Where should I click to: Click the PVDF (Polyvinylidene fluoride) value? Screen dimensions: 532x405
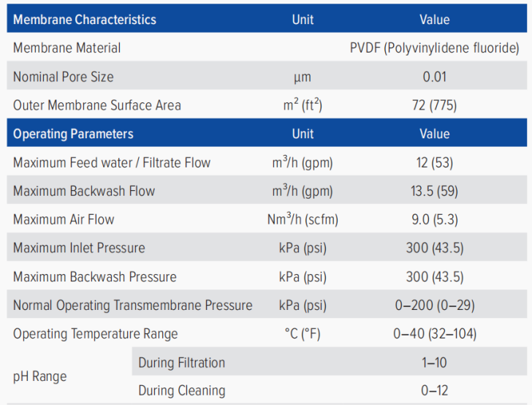435,48
